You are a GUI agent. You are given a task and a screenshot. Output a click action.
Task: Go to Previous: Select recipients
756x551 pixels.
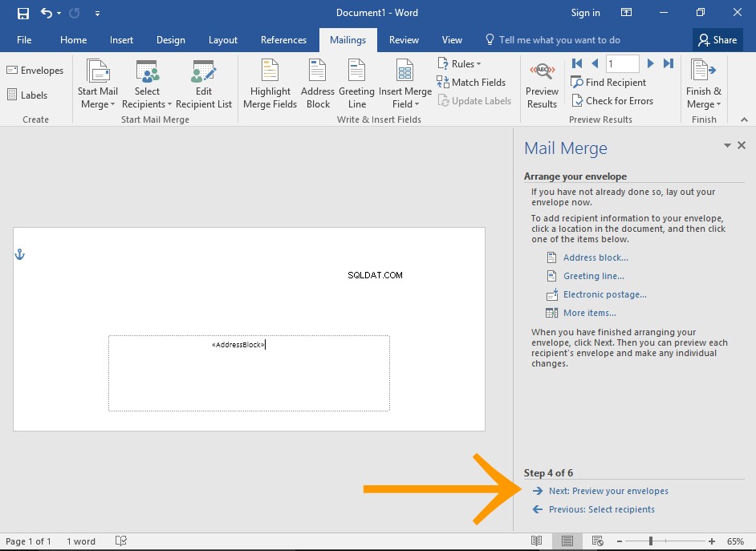602,509
